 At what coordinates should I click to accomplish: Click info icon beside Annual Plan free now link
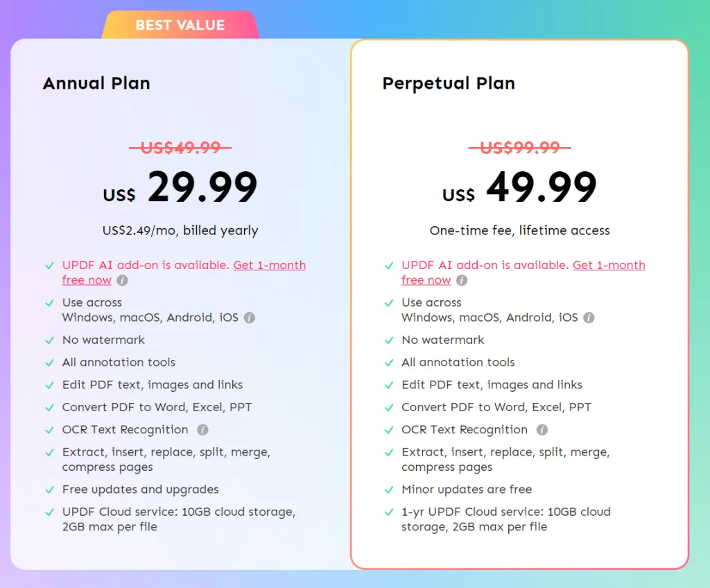pos(122,281)
